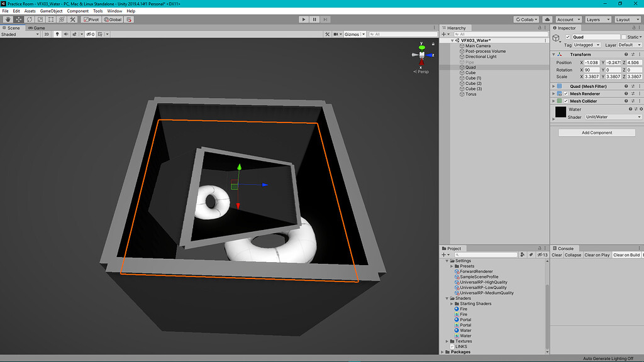The width and height of the screenshot is (644, 362).
Task: Expand the Shaders folder in the Project panel
Action: pos(447,298)
